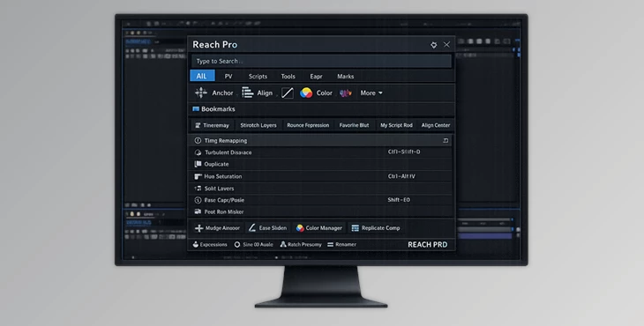Open the Rounce Fopression bookmark
Viewport: 644px width, 326px height.
pyautogui.click(x=308, y=125)
